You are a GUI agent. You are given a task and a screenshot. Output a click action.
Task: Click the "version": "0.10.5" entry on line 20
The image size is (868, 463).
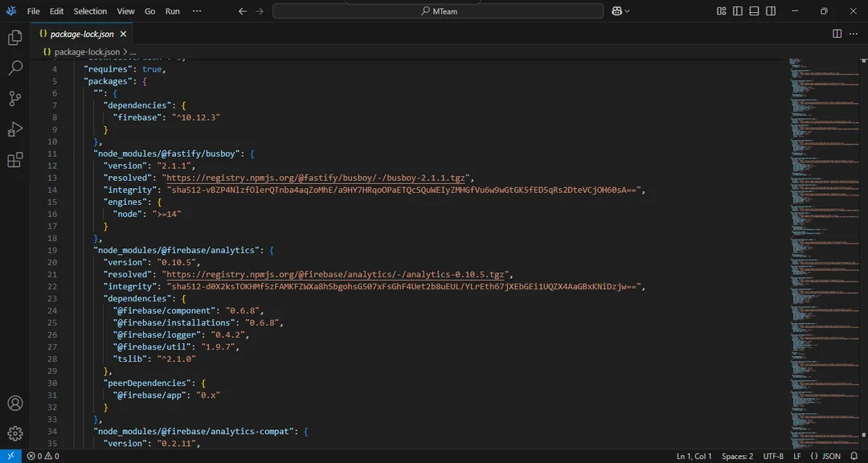[152, 263]
